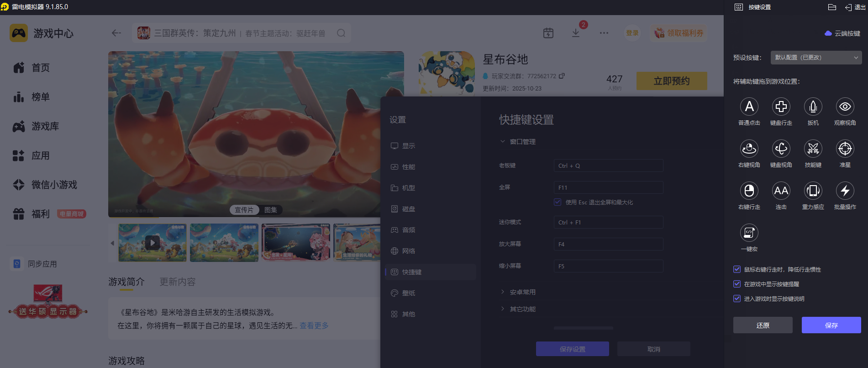The width and height of the screenshot is (868, 368).
Task: Click the 放大屏幕 F4 shortcut field
Action: coord(608,244)
